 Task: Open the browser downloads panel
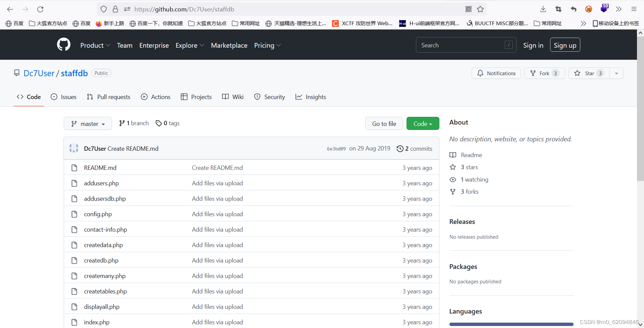543,9
